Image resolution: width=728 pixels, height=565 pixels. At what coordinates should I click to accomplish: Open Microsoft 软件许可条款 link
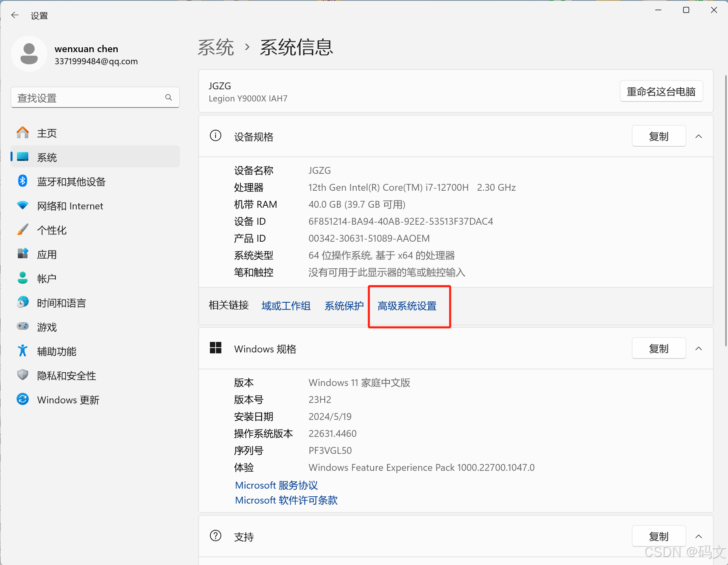pyautogui.click(x=286, y=500)
